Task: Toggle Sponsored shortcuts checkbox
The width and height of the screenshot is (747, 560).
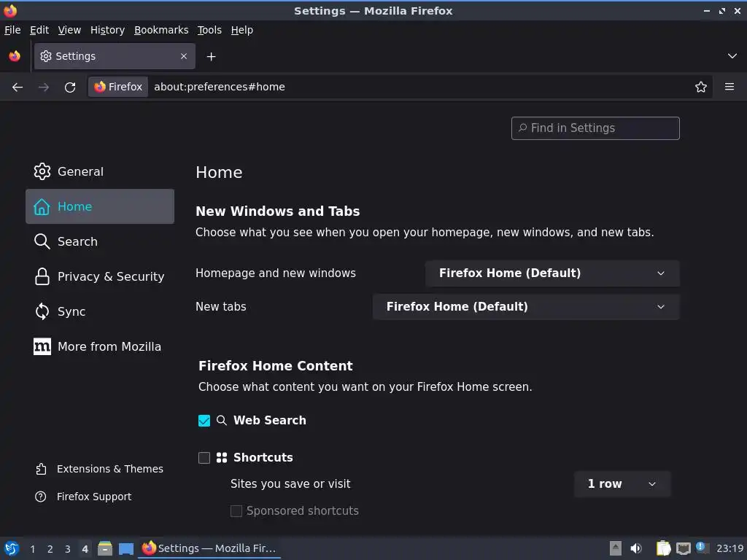Action: (236, 511)
